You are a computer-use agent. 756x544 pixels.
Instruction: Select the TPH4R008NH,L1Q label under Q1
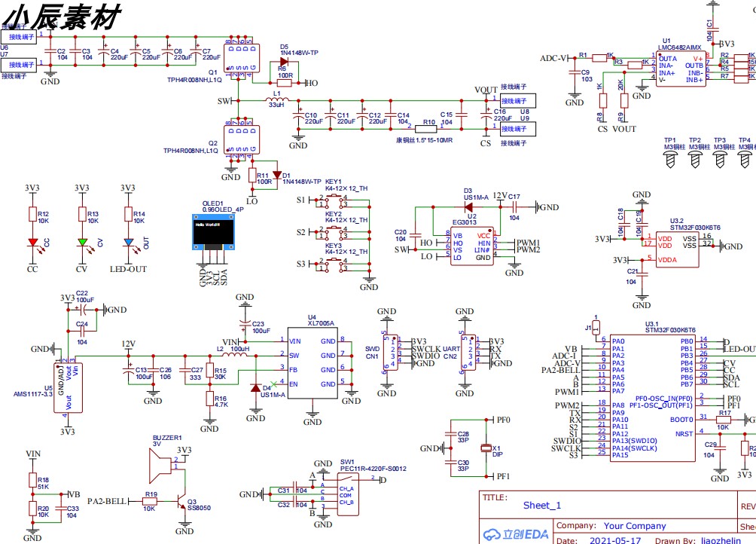click(194, 80)
